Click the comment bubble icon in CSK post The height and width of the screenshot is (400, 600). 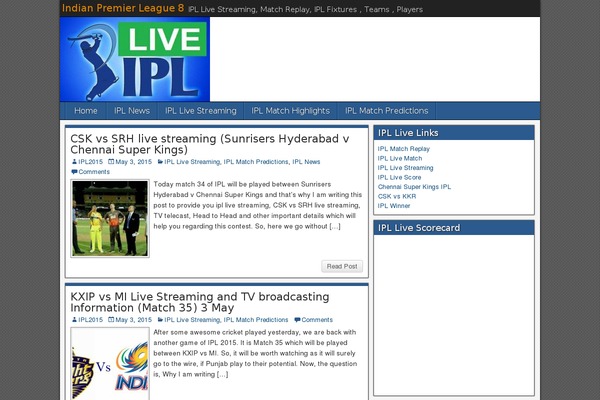(x=74, y=172)
